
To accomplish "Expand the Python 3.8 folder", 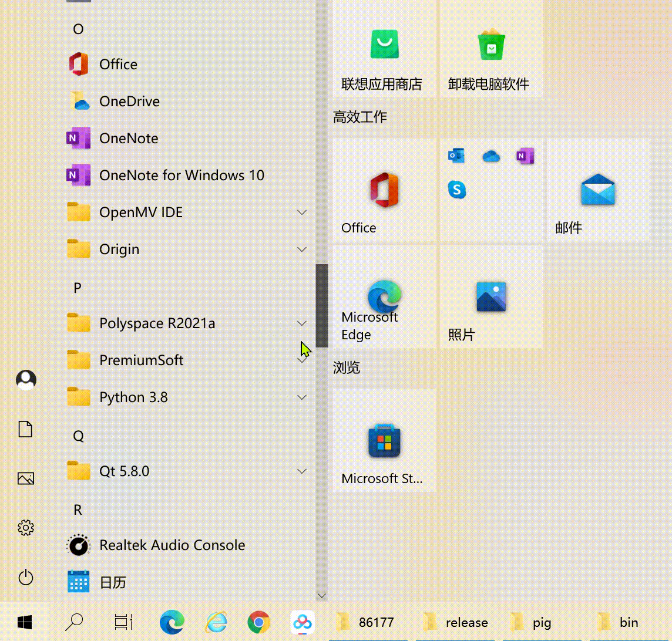I will (302, 397).
